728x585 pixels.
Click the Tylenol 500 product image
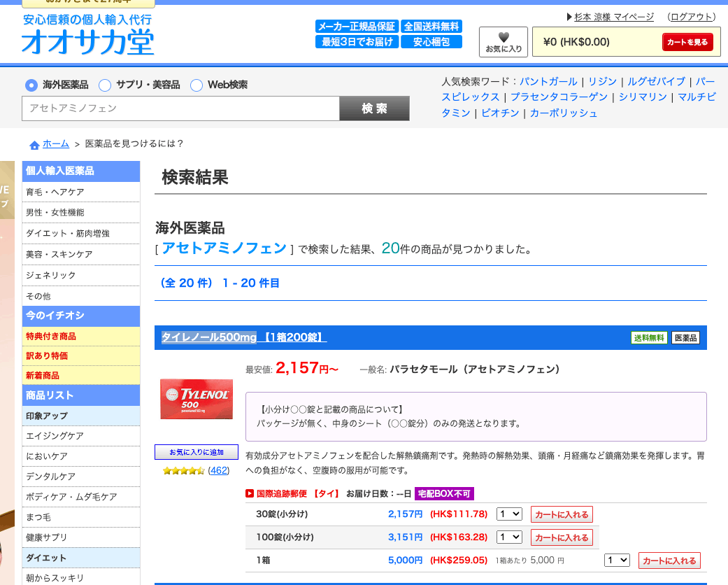197,399
